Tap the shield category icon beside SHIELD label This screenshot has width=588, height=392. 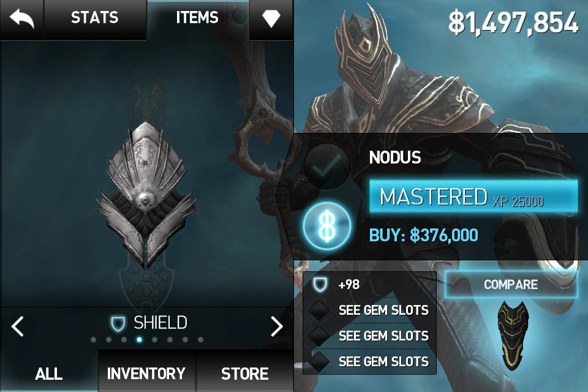[x=118, y=323]
